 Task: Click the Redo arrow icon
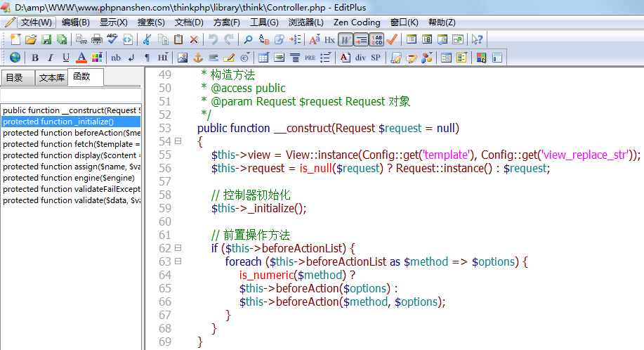click(229, 39)
